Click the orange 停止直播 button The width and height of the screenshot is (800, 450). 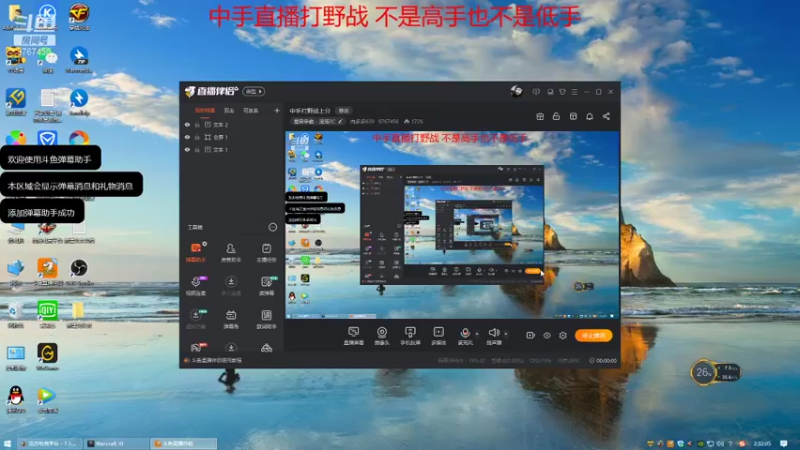593,335
